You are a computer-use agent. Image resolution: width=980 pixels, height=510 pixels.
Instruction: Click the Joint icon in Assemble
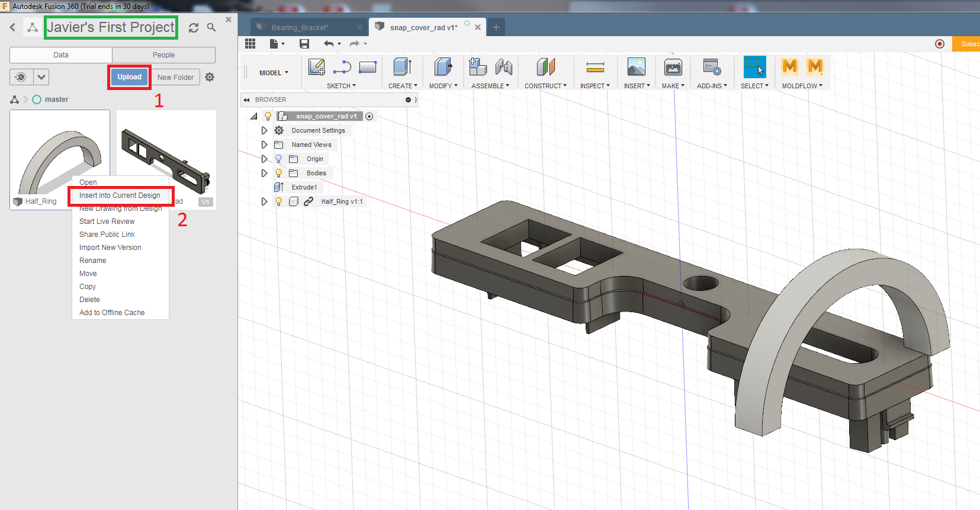(504, 67)
